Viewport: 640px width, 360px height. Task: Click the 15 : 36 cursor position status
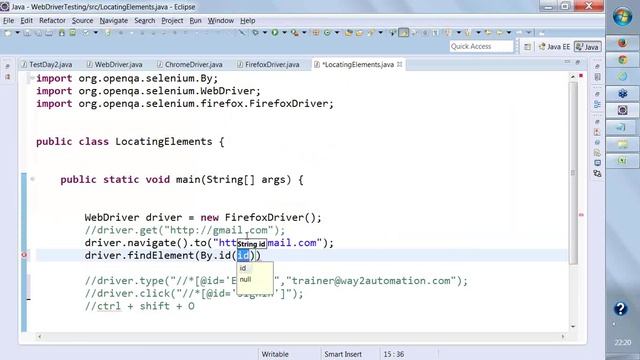coord(393,354)
